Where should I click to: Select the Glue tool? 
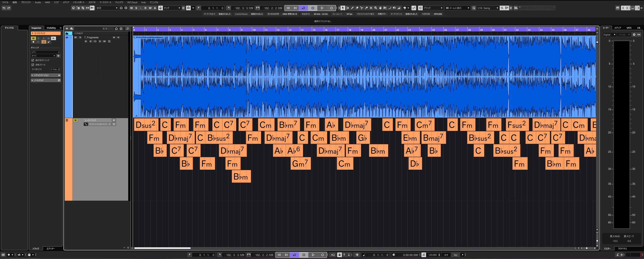point(367,8)
